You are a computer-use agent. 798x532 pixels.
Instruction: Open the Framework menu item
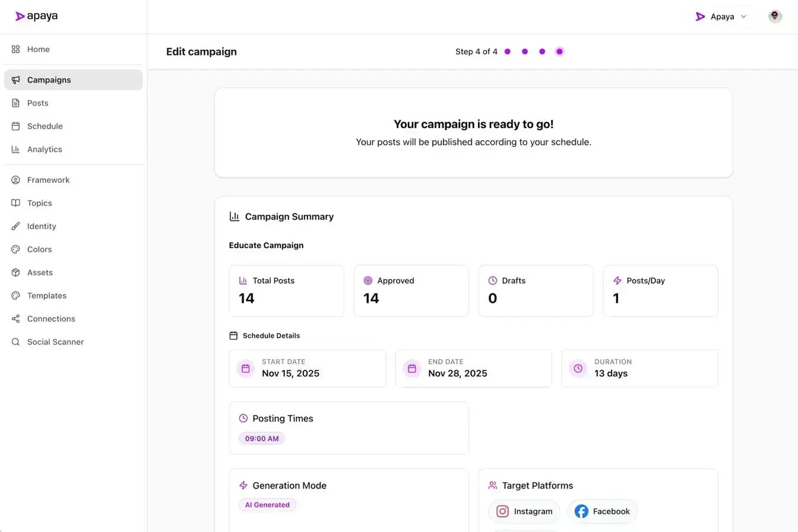[48, 180]
